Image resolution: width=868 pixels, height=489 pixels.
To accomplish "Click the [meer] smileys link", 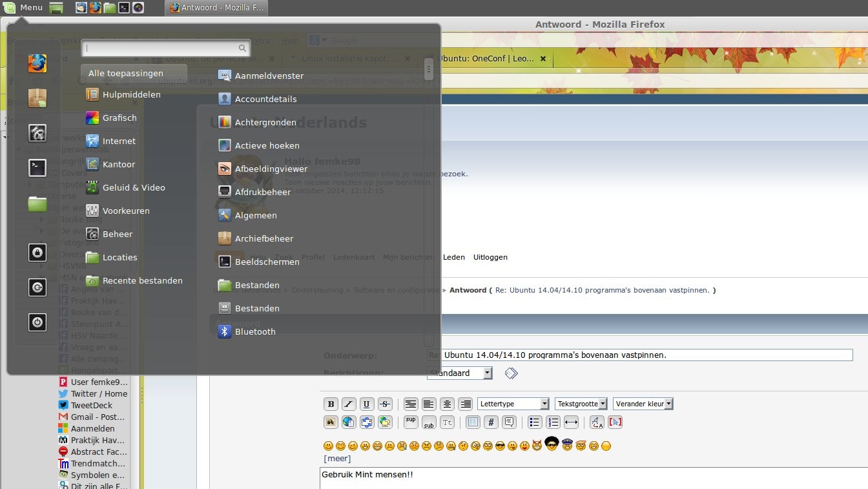I will coord(337,459).
